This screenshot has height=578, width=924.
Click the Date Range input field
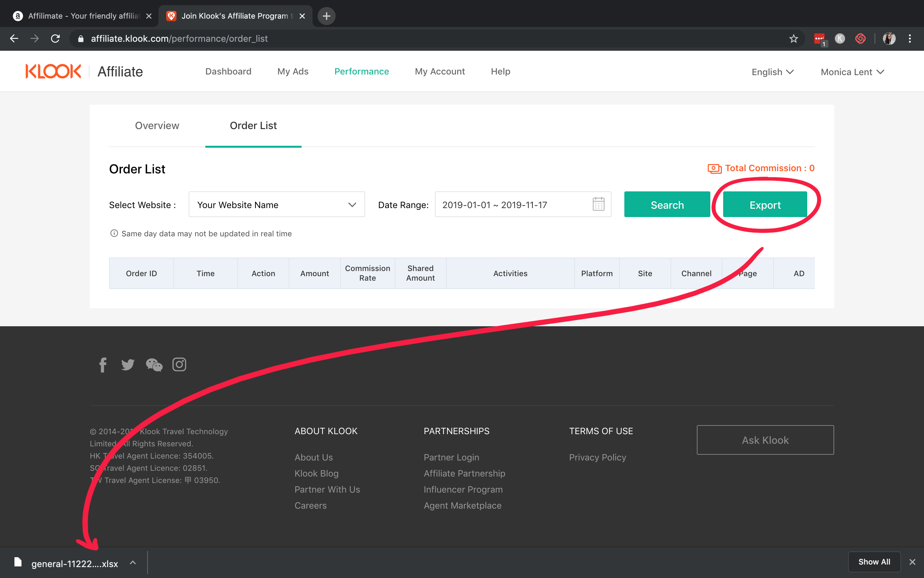point(523,204)
